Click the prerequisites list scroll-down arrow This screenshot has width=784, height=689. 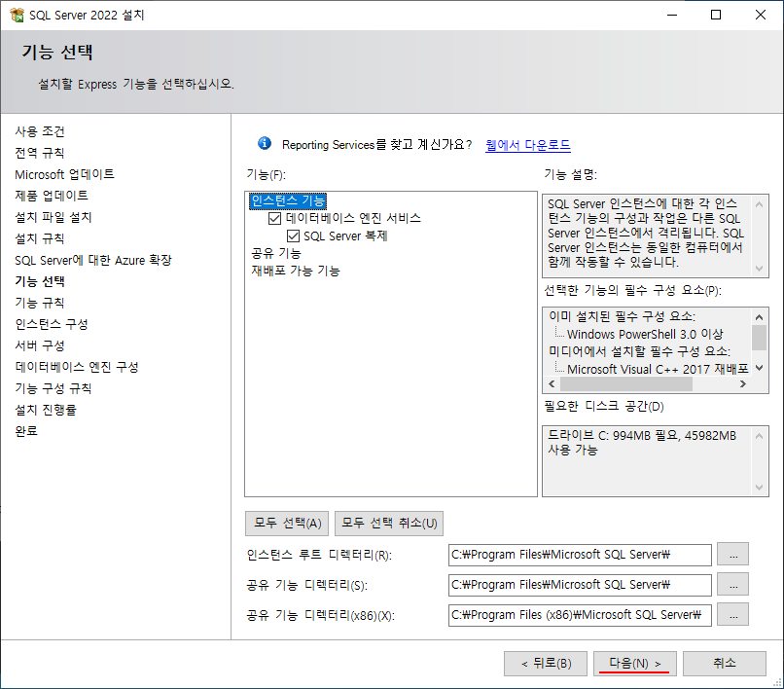click(x=759, y=368)
